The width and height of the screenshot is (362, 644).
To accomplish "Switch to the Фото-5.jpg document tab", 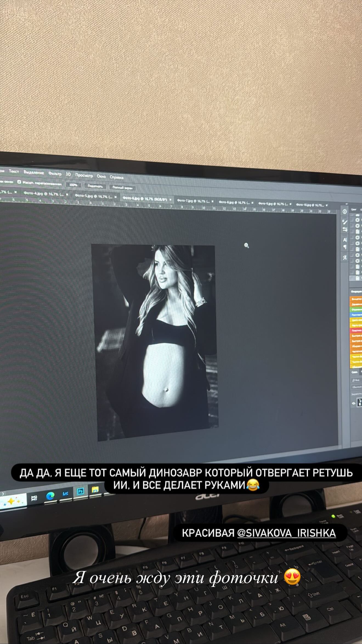I will click(x=96, y=197).
